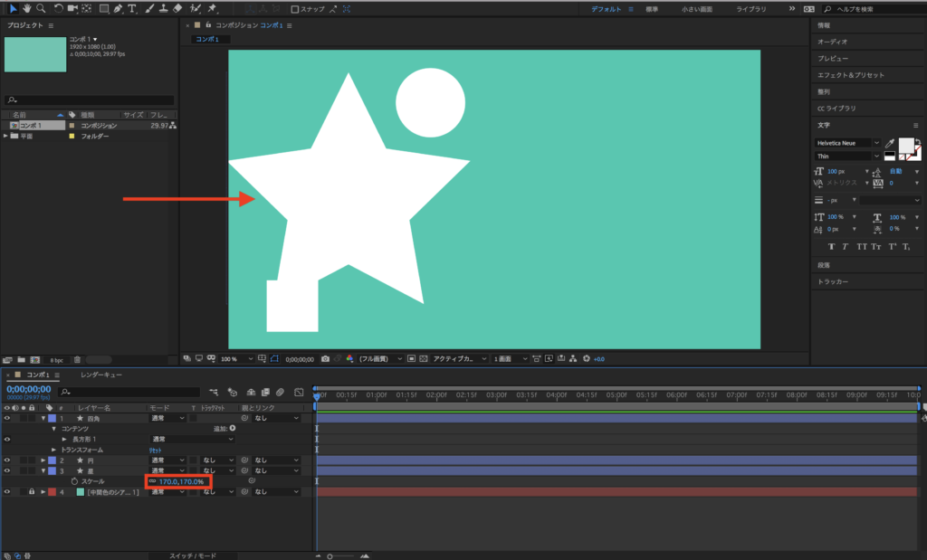The width and height of the screenshot is (927, 560).
Task: Unlock the 中間色のシアン layer with its lock icon
Action: tap(33, 492)
